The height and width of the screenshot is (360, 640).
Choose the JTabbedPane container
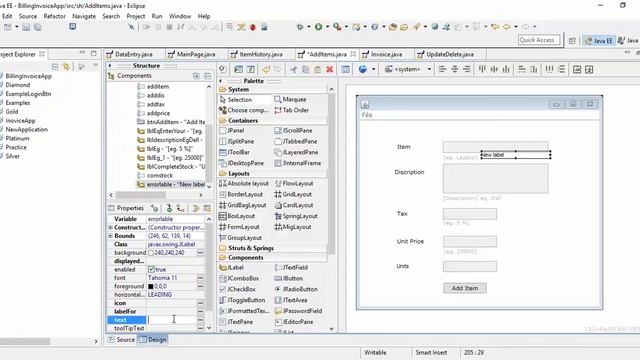(296, 141)
